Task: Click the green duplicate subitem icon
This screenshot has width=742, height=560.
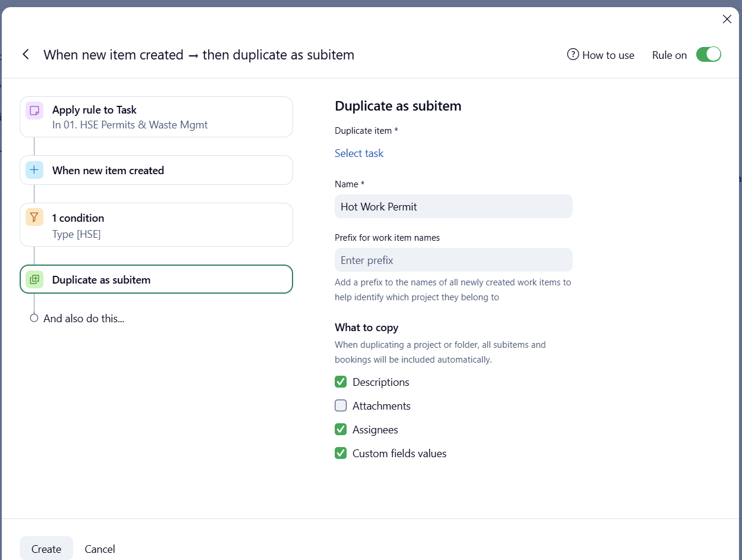Action: click(x=34, y=279)
